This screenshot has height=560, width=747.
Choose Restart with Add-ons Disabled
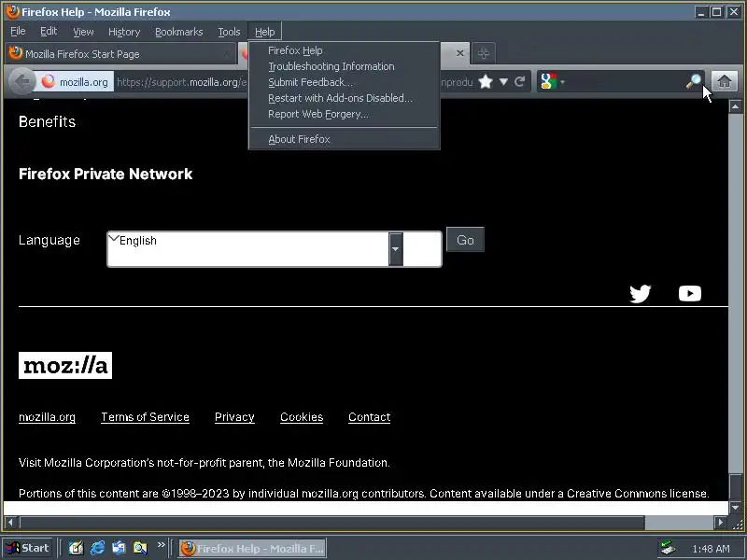[x=344, y=98]
